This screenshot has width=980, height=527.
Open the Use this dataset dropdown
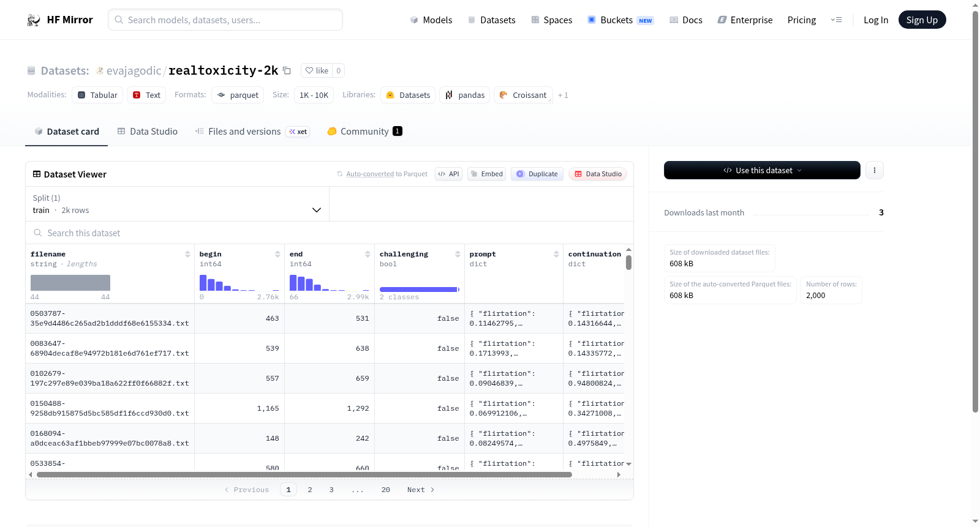pyautogui.click(x=762, y=170)
